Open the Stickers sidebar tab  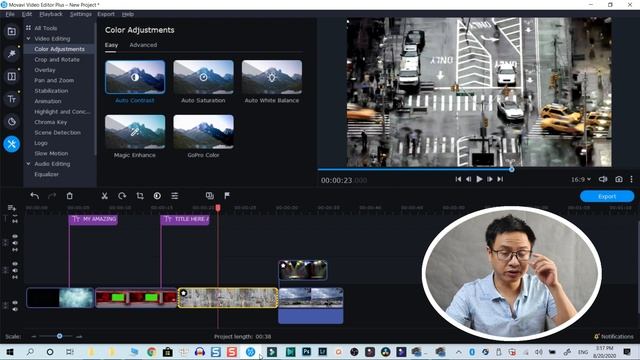[11, 121]
